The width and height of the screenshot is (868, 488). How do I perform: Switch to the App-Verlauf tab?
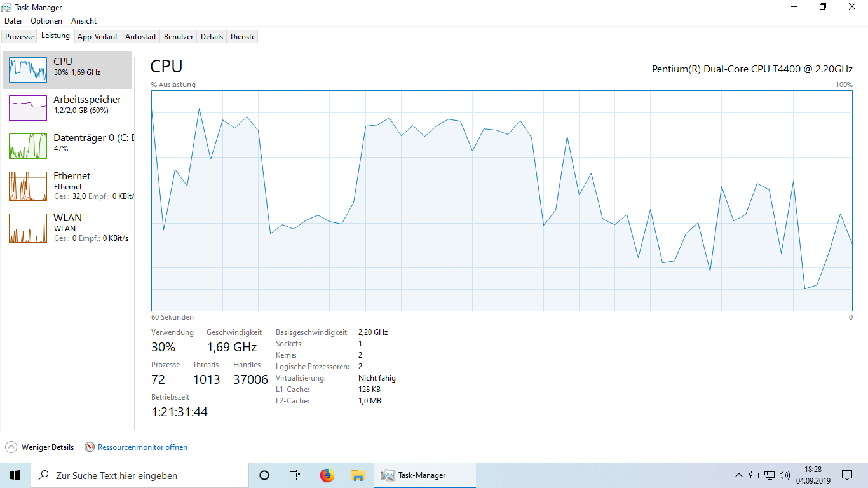coord(98,37)
